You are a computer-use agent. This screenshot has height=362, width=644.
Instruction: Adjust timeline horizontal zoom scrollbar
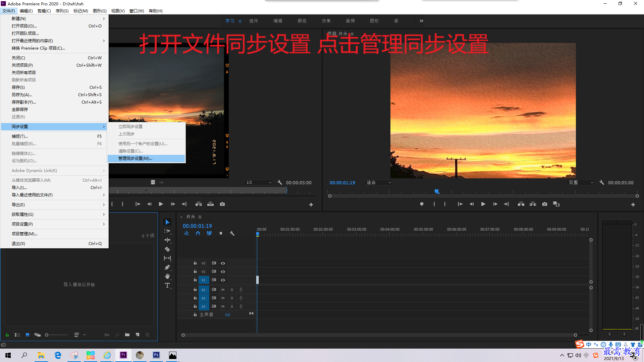[x=379, y=335]
